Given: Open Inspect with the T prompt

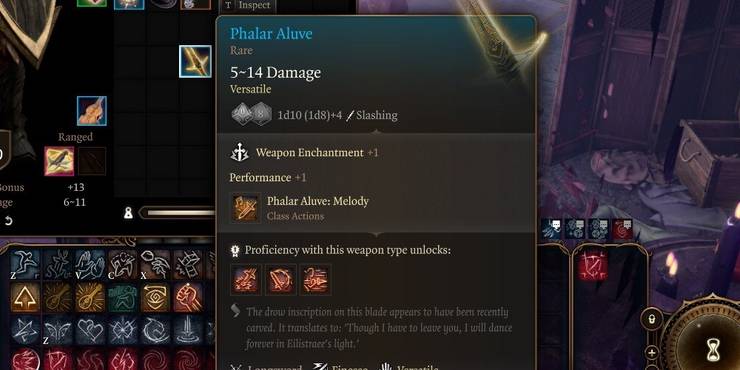Looking at the screenshot, I should pyautogui.click(x=248, y=6).
